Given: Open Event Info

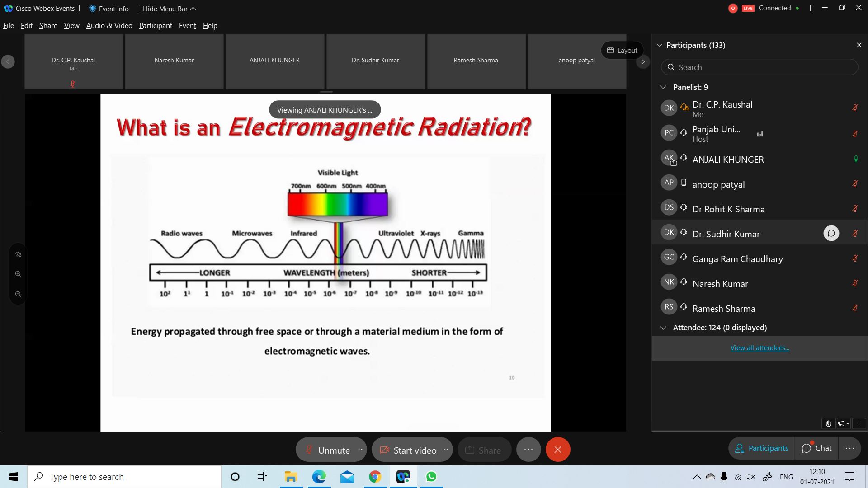Looking at the screenshot, I should click(x=109, y=9).
